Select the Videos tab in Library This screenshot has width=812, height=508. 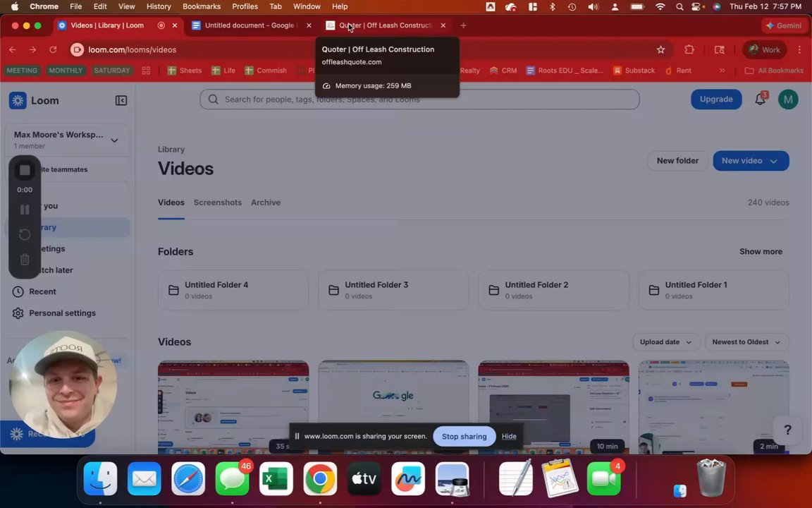[x=171, y=202]
